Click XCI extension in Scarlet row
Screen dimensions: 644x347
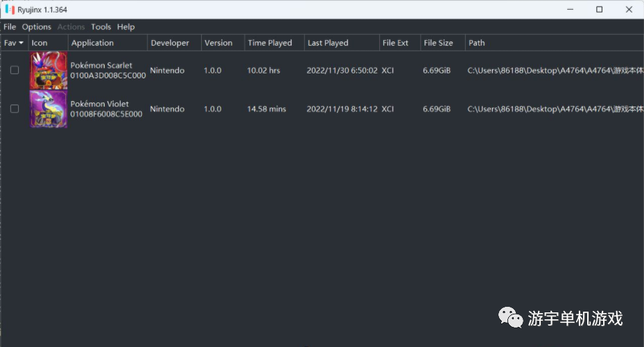tap(388, 70)
